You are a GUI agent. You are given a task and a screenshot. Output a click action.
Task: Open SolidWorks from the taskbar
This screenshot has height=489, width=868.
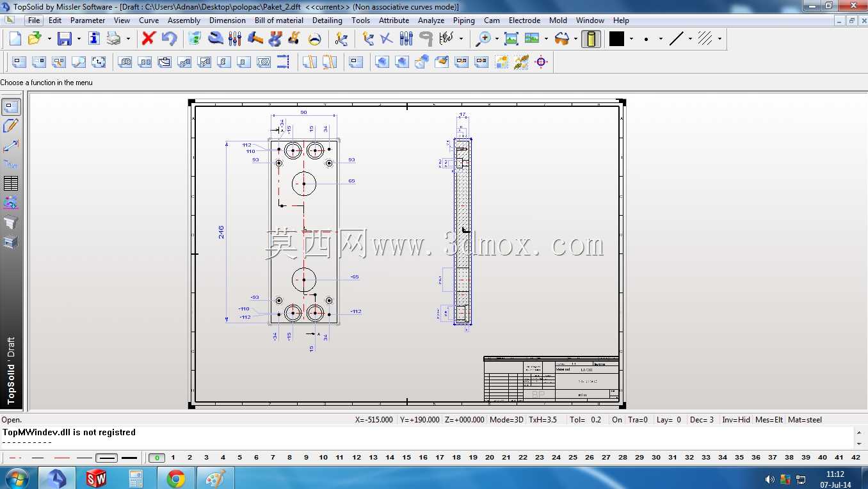96,478
